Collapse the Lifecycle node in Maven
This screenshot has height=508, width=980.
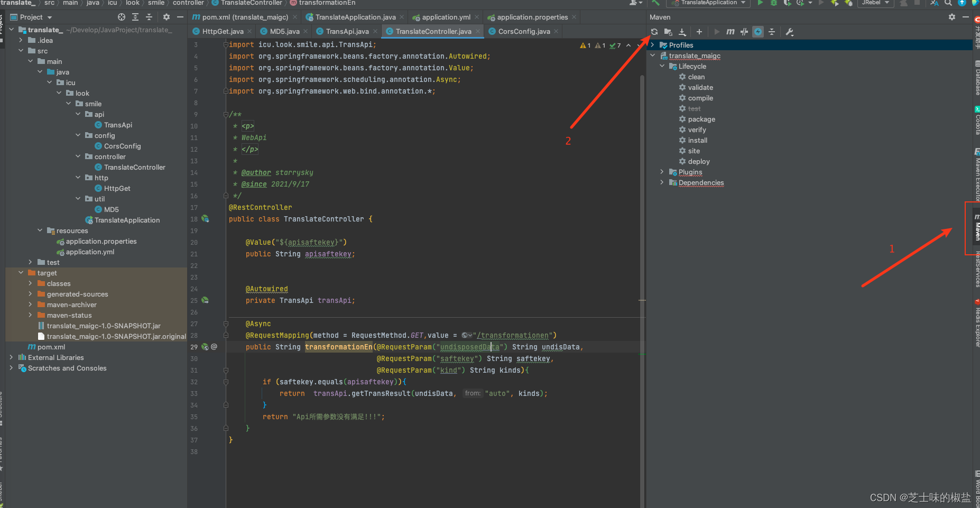[x=662, y=66]
